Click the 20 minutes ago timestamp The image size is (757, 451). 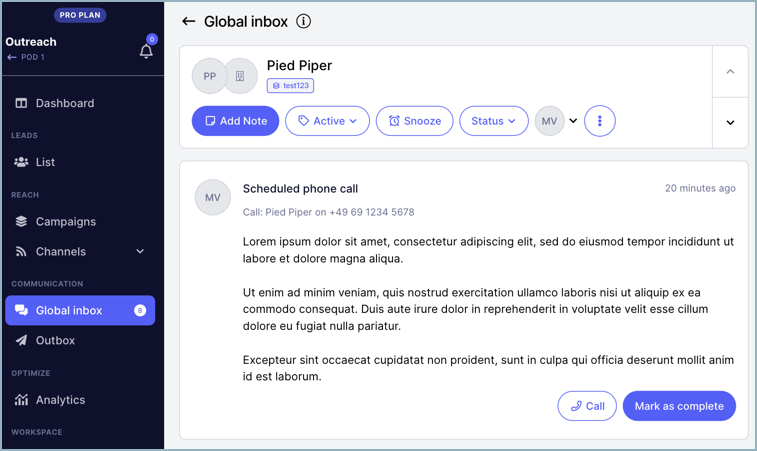[x=700, y=188]
